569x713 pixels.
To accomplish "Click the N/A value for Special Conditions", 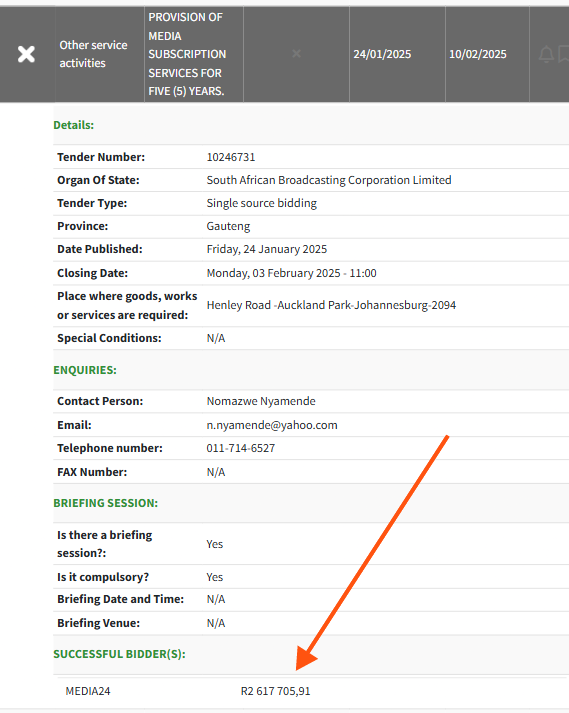I will coord(216,338).
